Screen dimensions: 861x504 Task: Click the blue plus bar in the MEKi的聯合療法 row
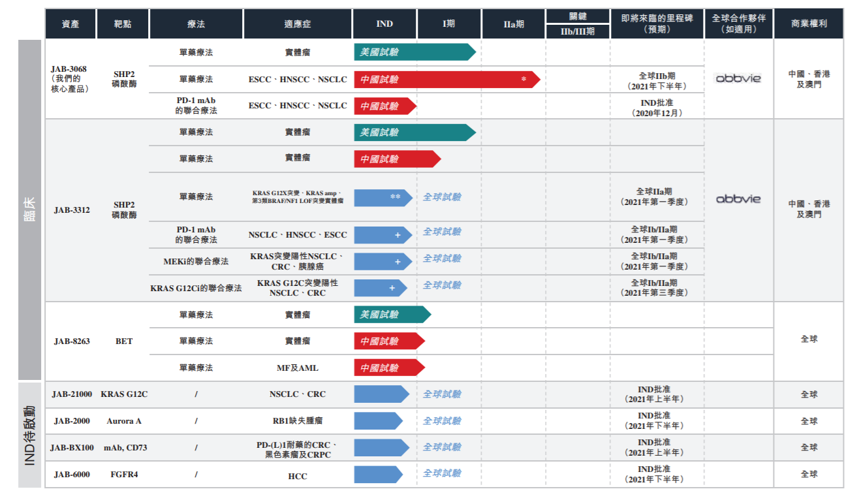[383, 261]
